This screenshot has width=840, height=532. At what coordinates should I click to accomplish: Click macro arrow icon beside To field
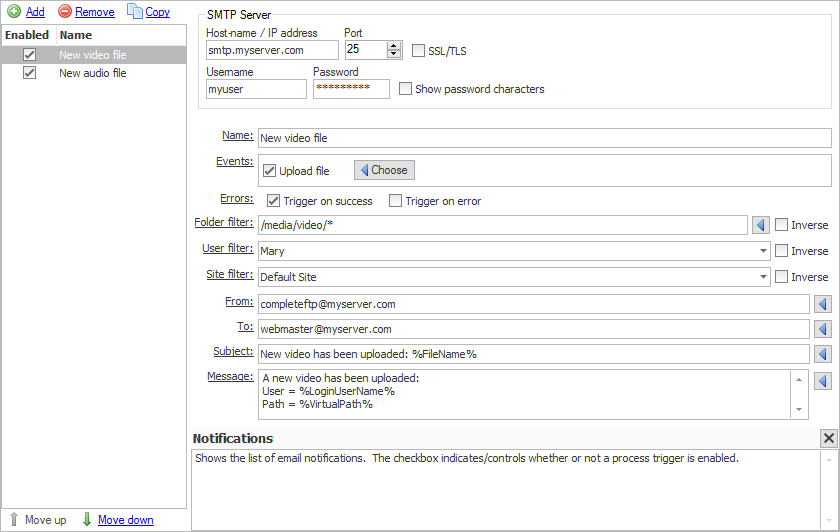(824, 328)
